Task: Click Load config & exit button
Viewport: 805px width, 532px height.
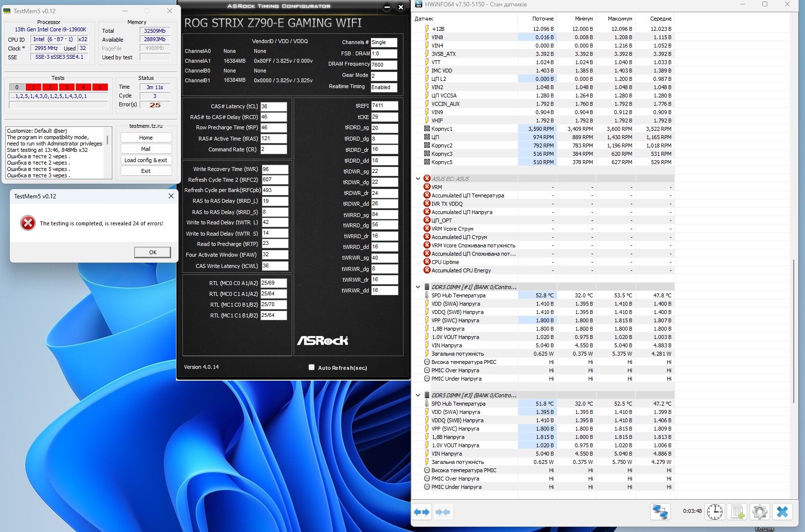Action: (x=146, y=160)
